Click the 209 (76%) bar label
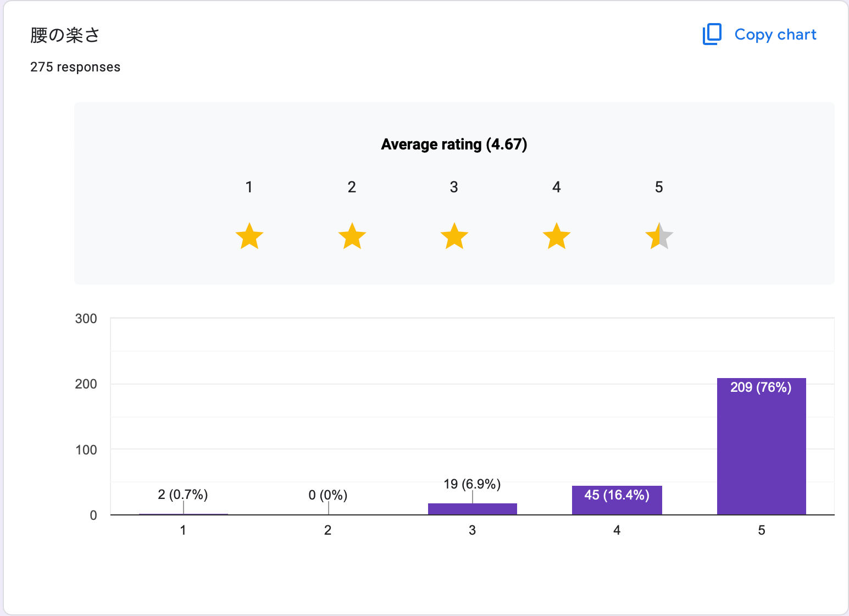Image resolution: width=849 pixels, height=616 pixels. point(761,387)
